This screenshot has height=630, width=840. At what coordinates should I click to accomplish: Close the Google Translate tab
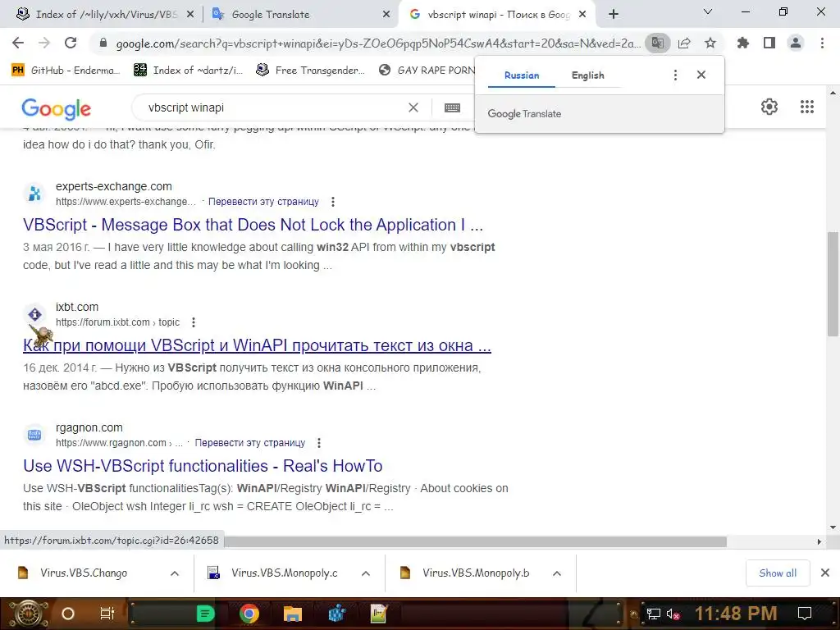click(x=386, y=15)
